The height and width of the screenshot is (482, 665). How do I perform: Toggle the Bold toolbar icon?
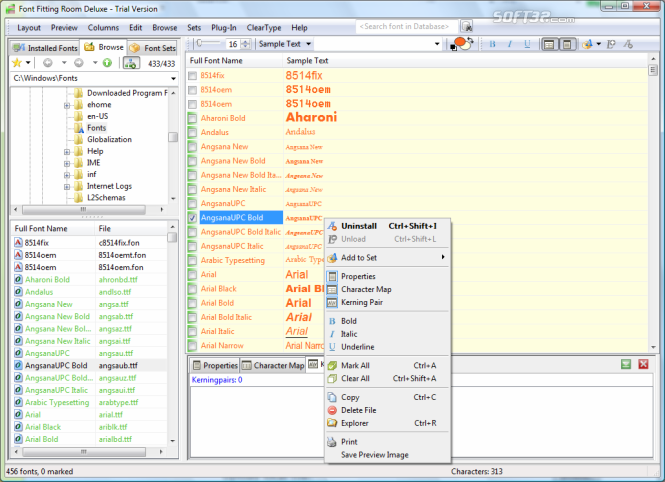point(492,44)
